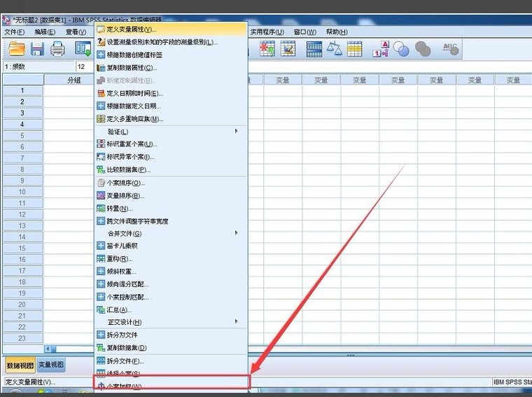
Task: Choose 个案控制匹配... menu entry
Action: tap(171, 297)
